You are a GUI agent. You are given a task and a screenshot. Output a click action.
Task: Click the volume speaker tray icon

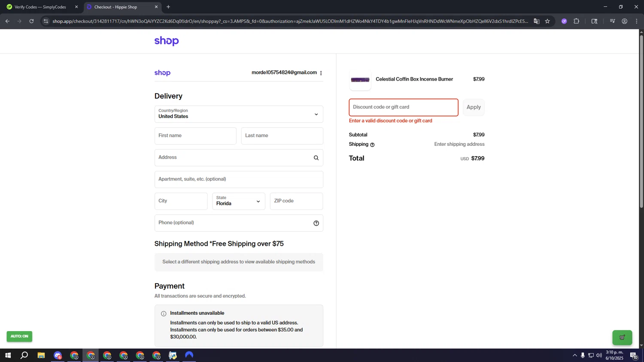coord(599,355)
